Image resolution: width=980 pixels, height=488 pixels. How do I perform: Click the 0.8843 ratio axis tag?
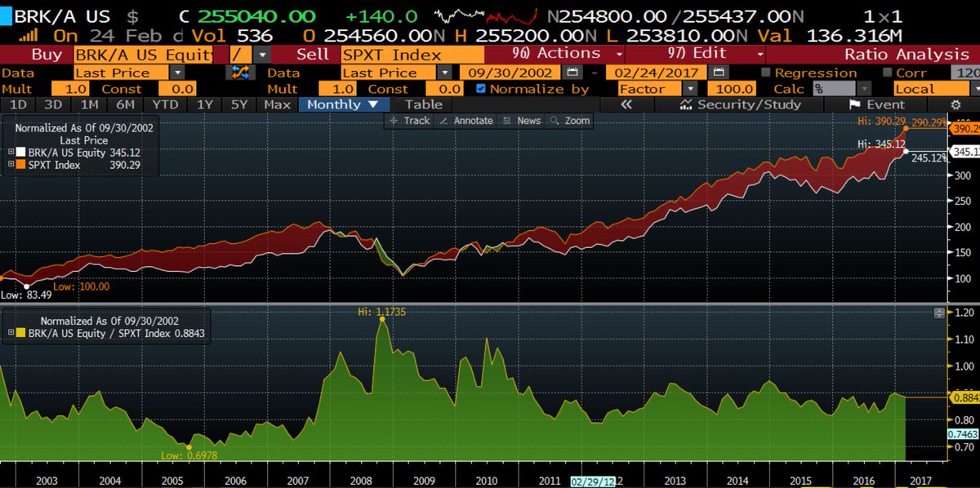[x=966, y=397]
